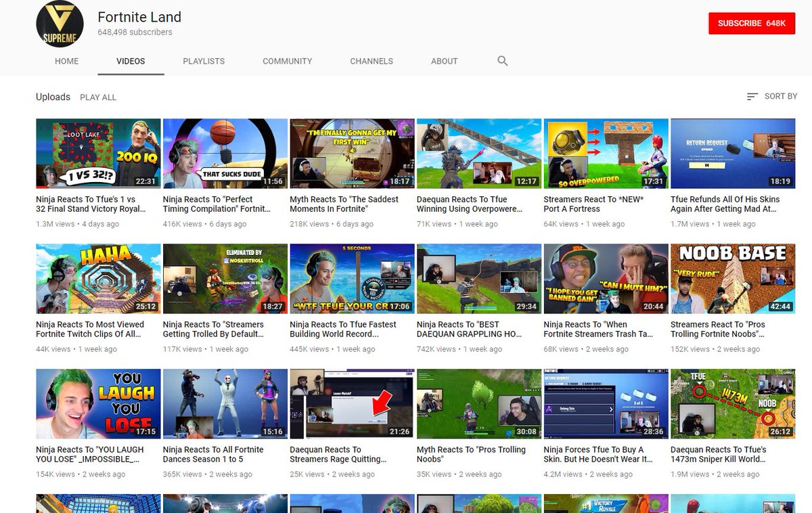Click title 'Tfue Refunds All Of His Skins'
Image resolution: width=812 pixels, height=513 pixels.
[x=725, y=204]
